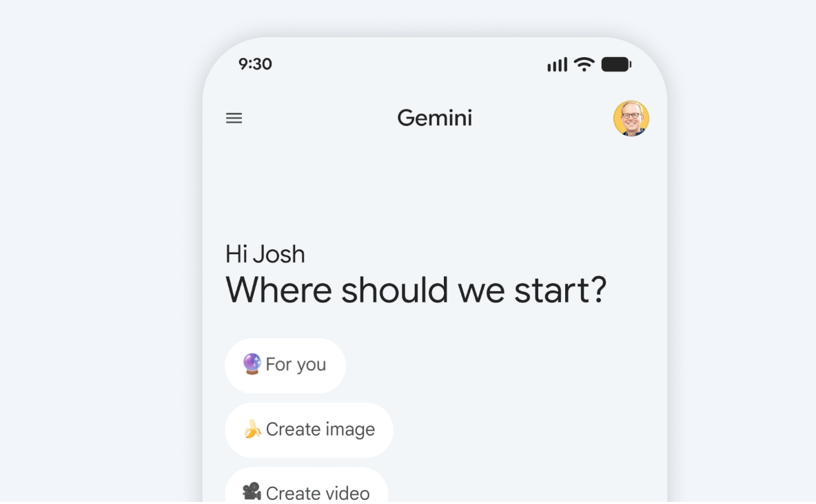Tap the Create video label text

(x=318, y=493)
